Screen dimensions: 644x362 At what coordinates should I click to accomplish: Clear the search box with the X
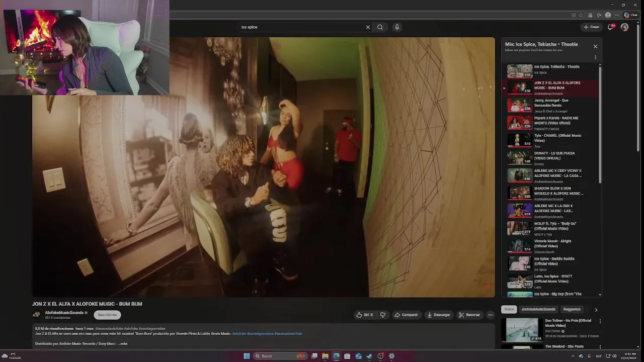pos(368,27)
